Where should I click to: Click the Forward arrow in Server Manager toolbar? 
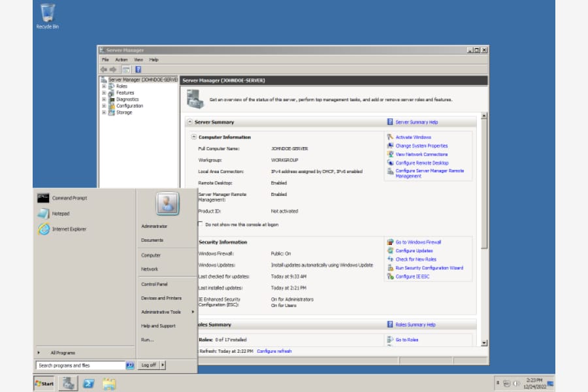tap(113, 69)
